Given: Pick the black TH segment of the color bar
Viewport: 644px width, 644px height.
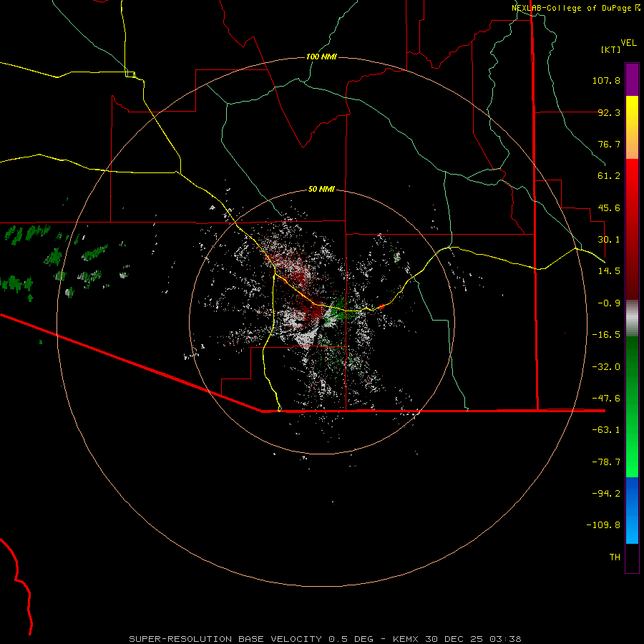Looking at the screenshot, I should coord(632,558).
